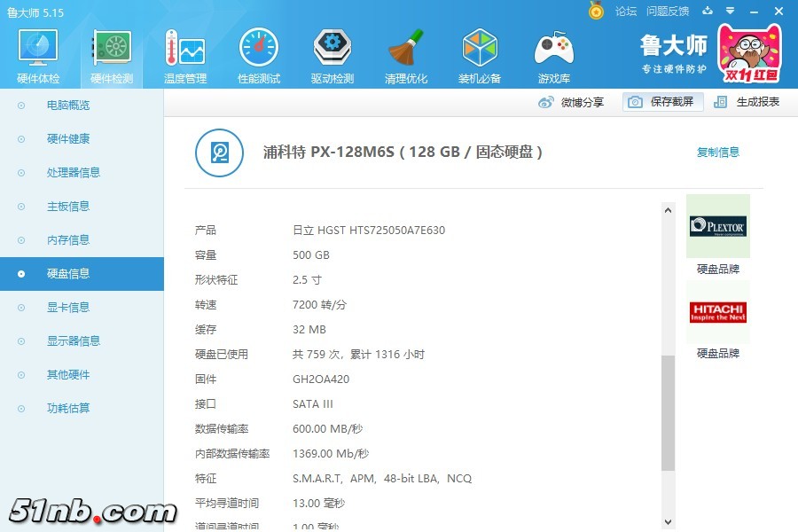798x532 pixels.
Task: Click the download tray icon in title bar
Action: pyautogui.click(x=708, y=11)
